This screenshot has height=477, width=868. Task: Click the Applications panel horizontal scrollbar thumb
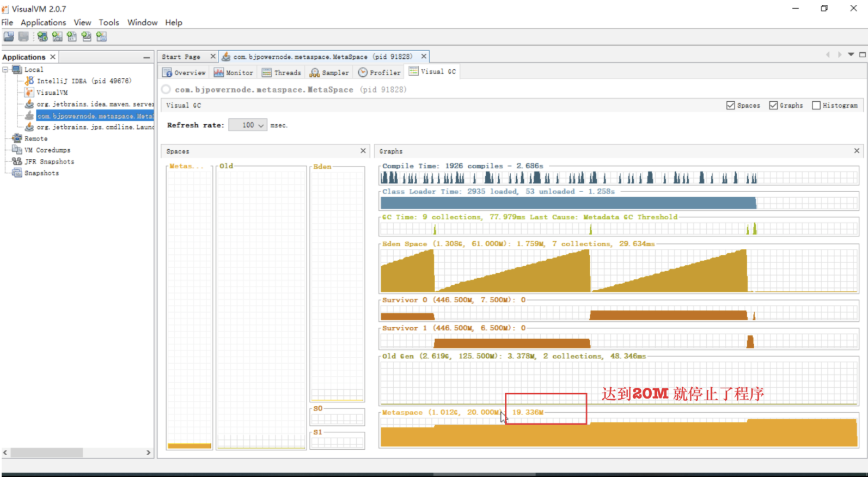47,452
